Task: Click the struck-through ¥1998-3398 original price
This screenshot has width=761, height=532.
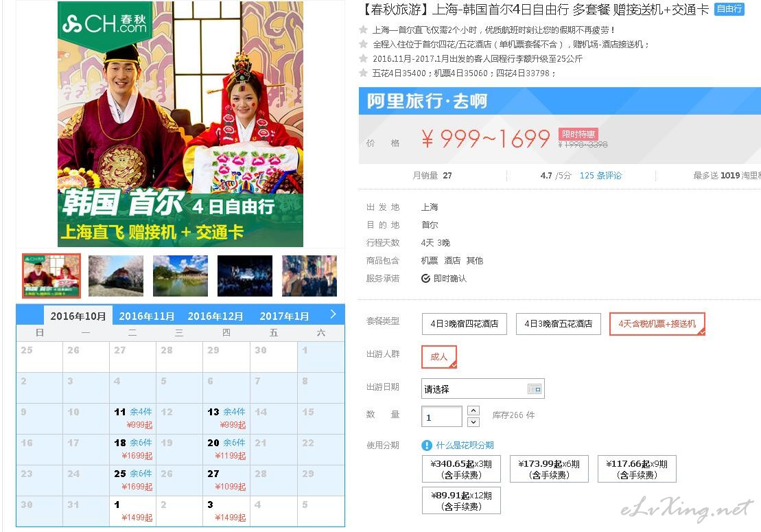Action: click(583, 144)
